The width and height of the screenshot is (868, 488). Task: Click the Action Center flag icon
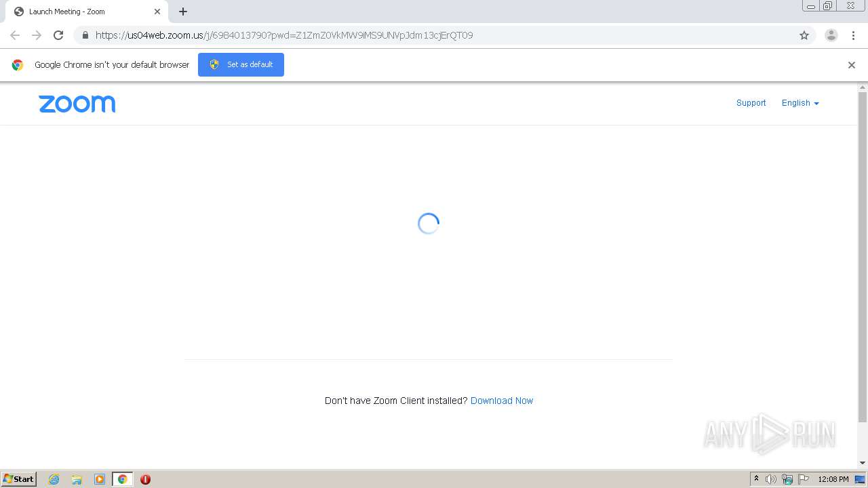pos(804,479)
